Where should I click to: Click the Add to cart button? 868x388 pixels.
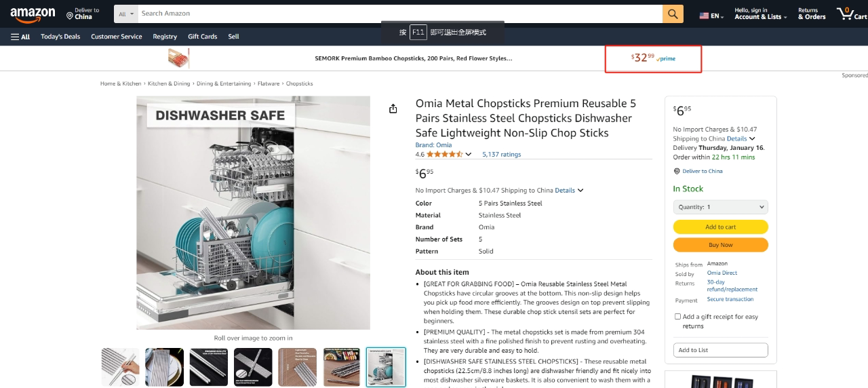(x=720, y=227)
